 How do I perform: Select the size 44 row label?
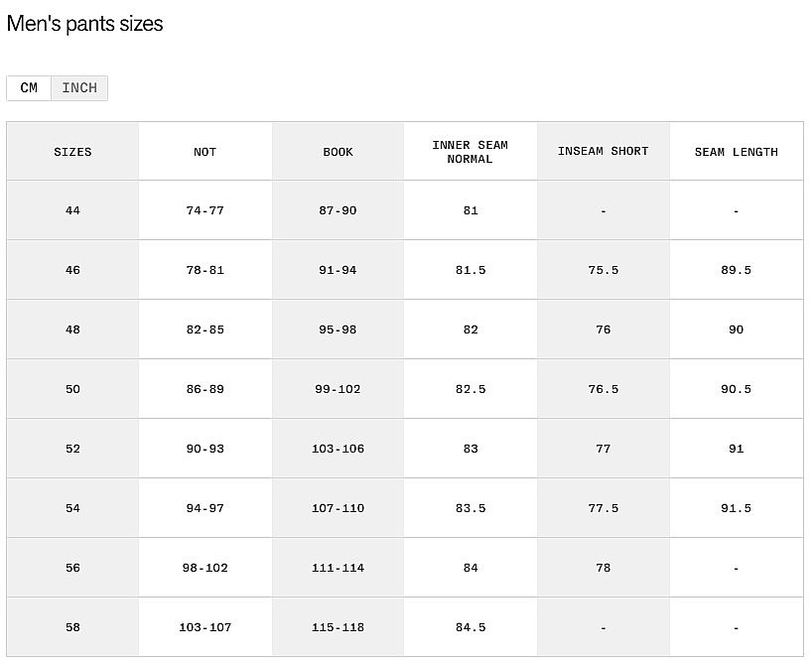[72, 210]
